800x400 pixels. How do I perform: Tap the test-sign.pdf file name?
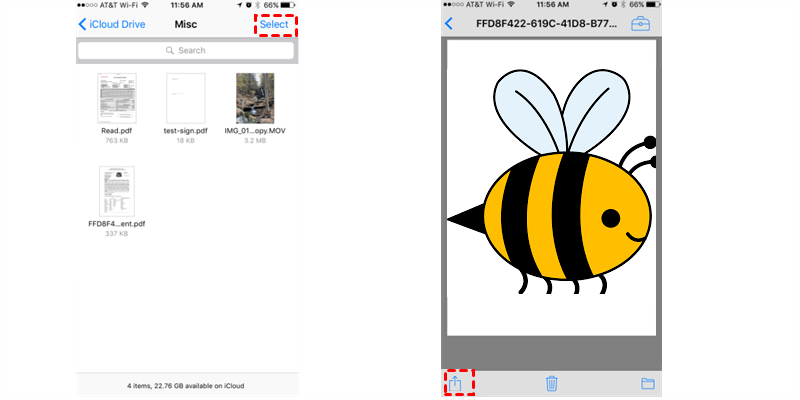point(186,131)
